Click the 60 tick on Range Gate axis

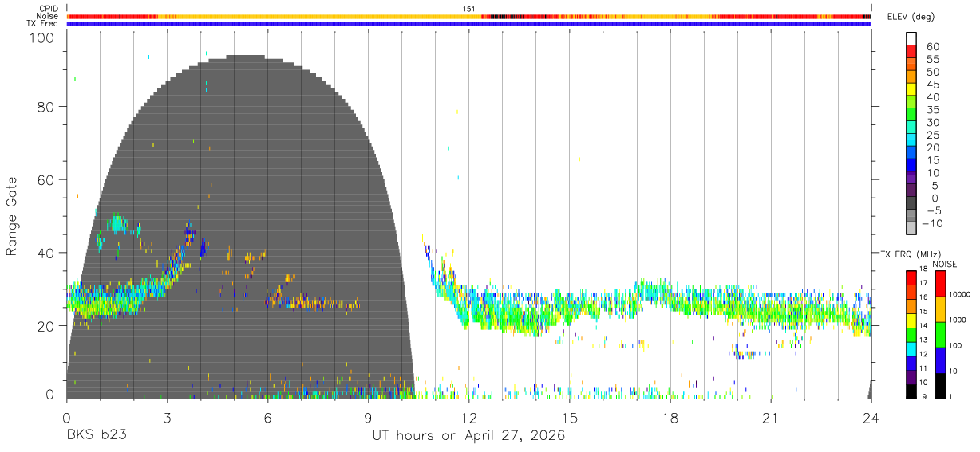(x=45, y=180)
